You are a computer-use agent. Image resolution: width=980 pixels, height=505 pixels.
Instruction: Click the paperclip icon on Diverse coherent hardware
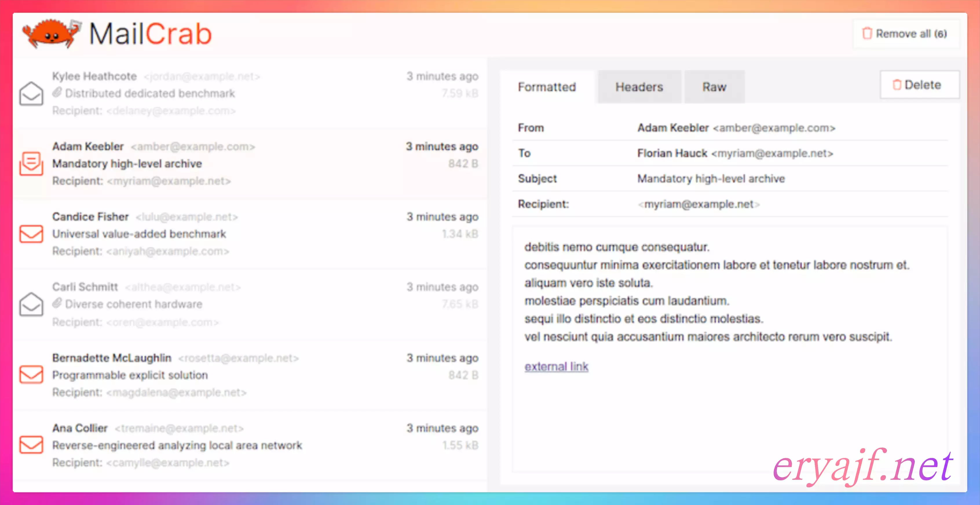[x=57, y=303]
